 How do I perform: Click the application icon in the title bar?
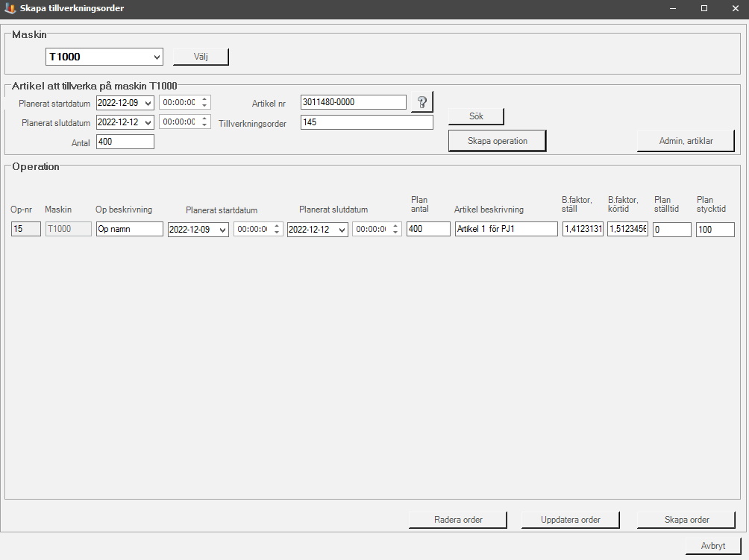tap(10, 8)
